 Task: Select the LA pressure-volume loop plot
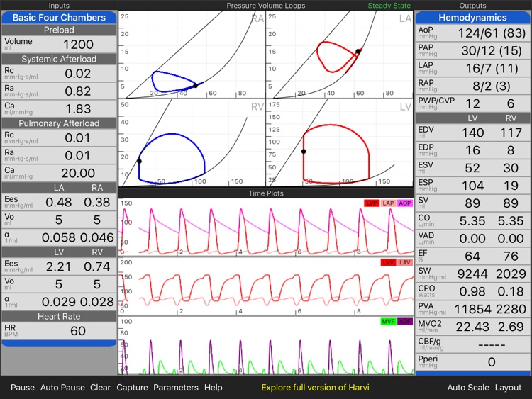point(339,55)
